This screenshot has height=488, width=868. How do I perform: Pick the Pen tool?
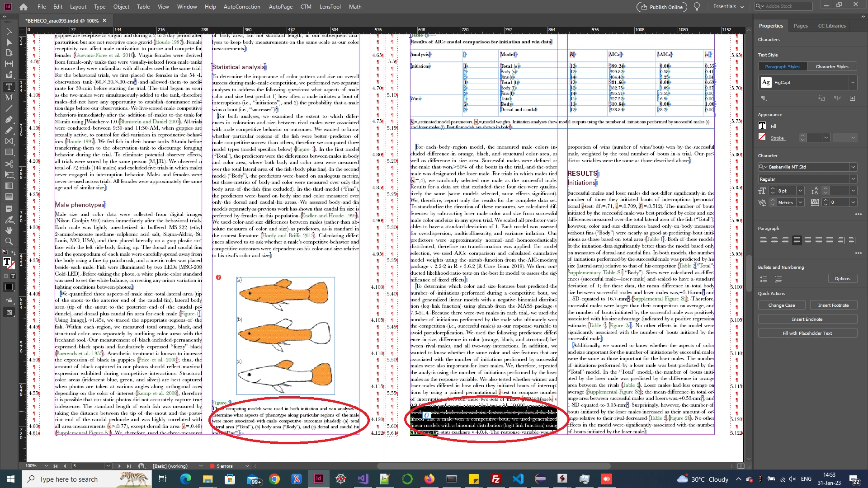pos(9,120)
